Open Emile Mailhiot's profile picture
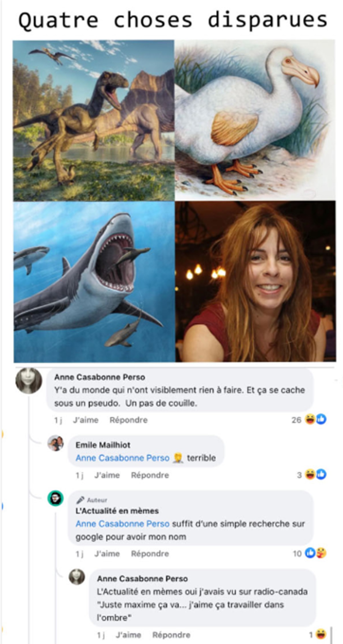Screen dimensions: 343x644 tap(55, 443)
